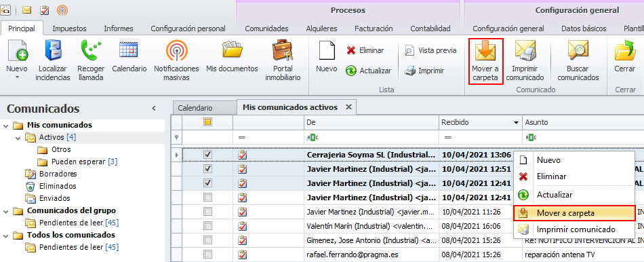Image resolution: width=644 pixels, height=262 pixels.
Task: Toggle the select-all checkbox in header
Action: point(208,122)
